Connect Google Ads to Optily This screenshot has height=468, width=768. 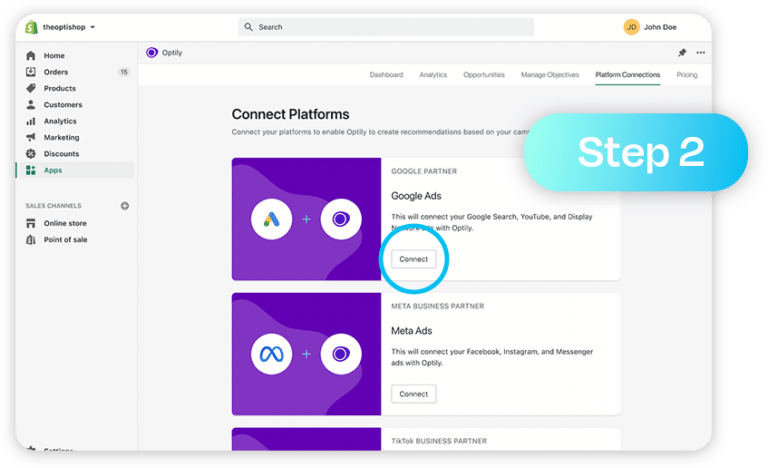coord(413,259)
